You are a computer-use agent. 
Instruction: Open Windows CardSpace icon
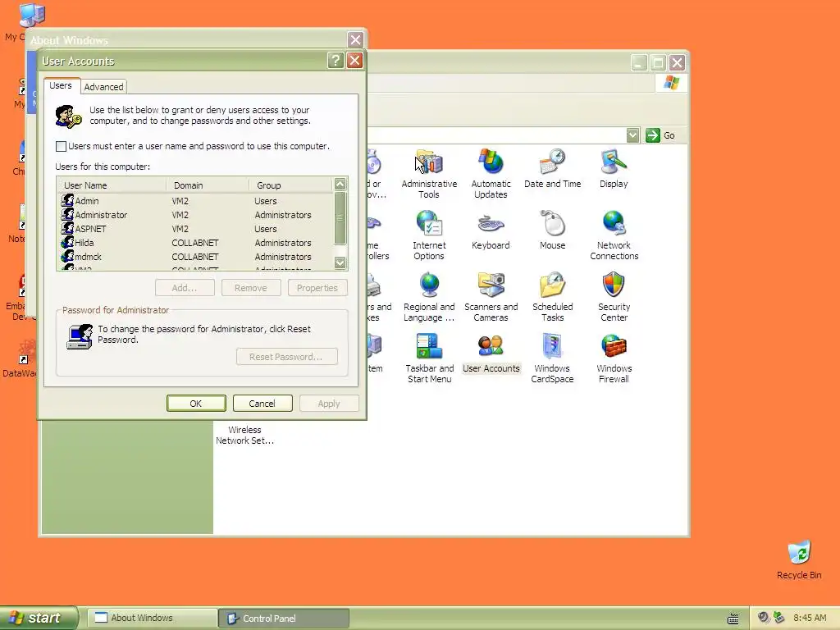[552, 358]
